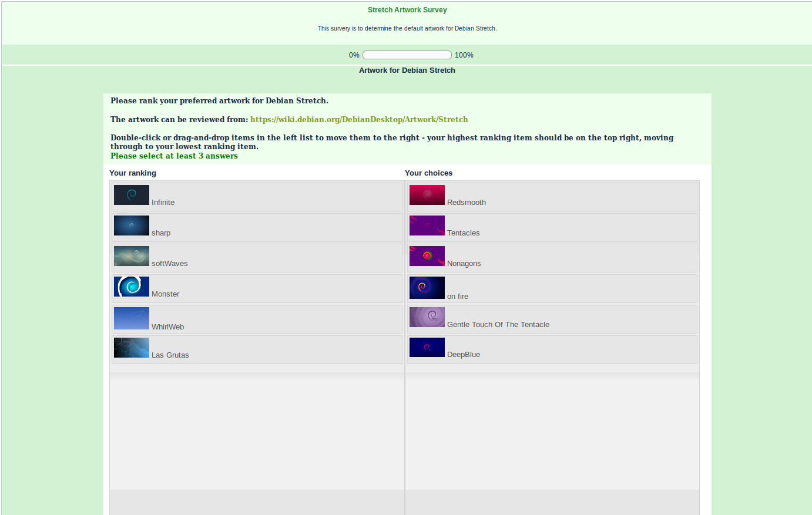Select the 'Tentacles' label text

coord(464,233)
